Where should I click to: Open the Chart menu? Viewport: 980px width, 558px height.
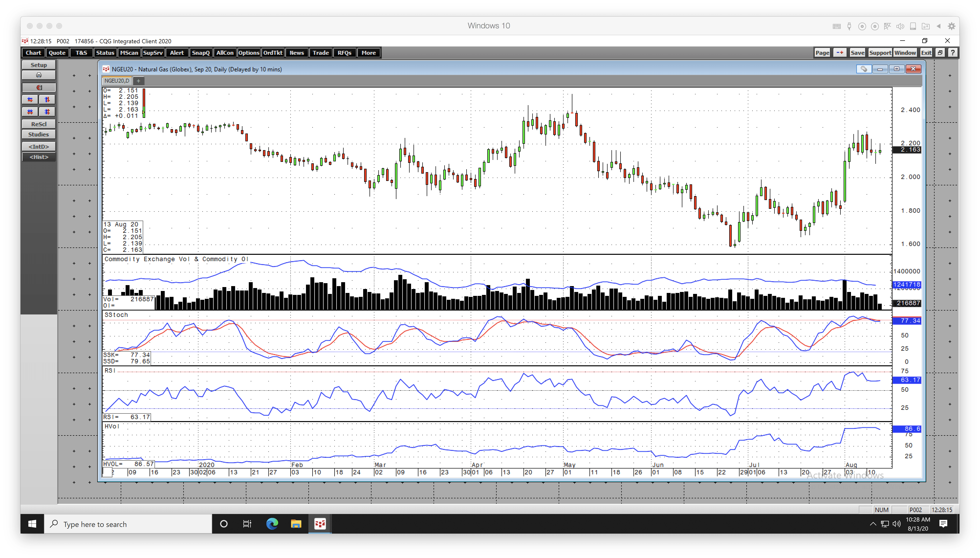point(33,53)
